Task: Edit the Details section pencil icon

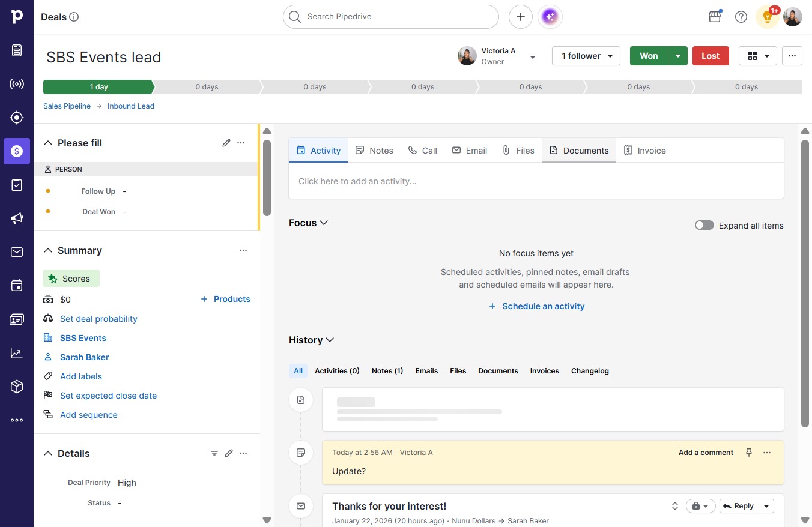Action: (229, 453)
